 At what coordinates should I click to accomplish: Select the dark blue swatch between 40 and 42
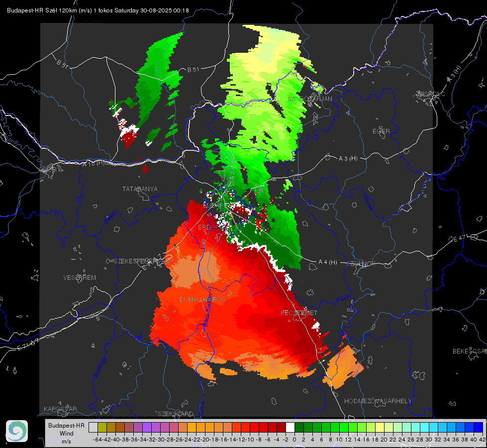click(479, 428)
